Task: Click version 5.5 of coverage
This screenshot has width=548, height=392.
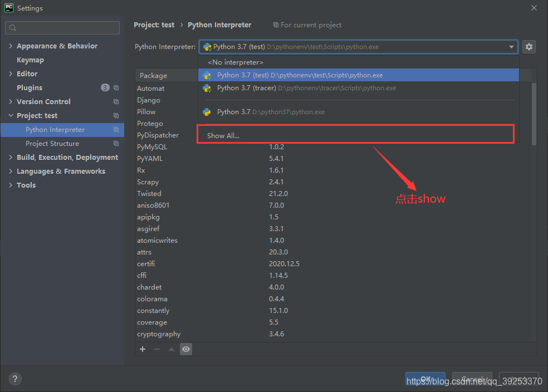Action: (273, 322)
